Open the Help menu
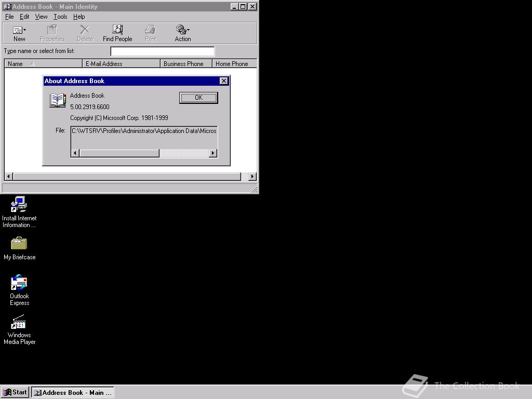532x399 pixels. point(79,17)
